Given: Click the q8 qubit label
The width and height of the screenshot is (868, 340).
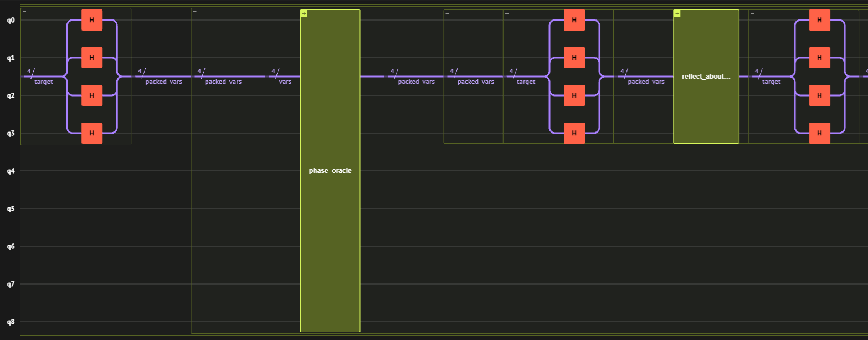Looking at the screenshot, I should click(x=10, y=322).
